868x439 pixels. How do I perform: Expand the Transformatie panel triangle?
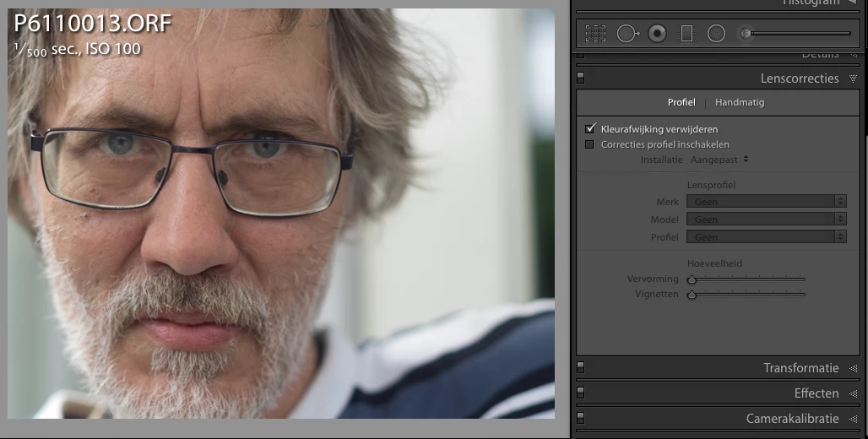(x=853, y=368)
